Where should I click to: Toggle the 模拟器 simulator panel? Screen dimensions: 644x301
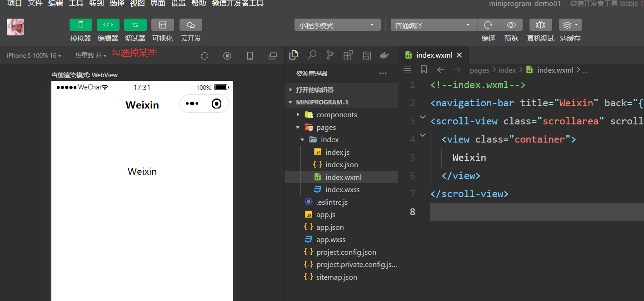pyautogui.click(x=81, y=25)
